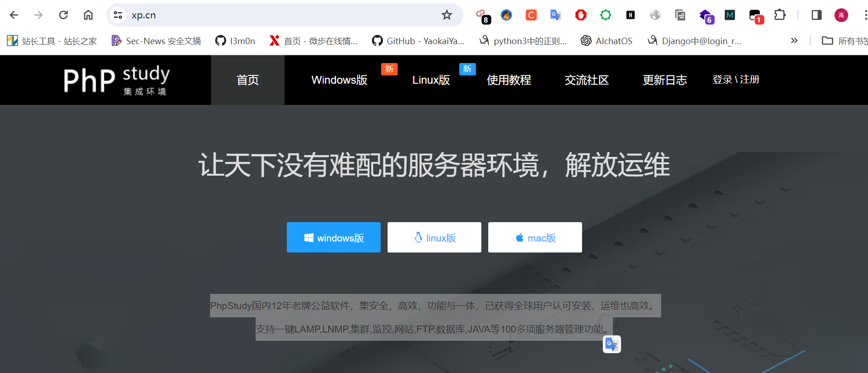Toggle the browser side panel

pos(817,15)
